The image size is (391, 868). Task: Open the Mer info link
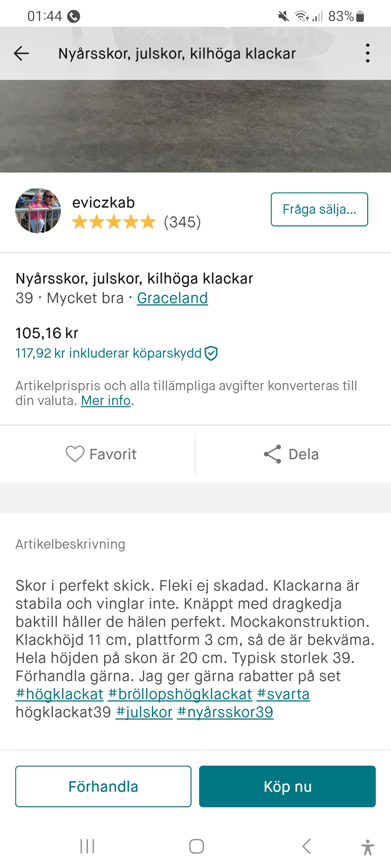click(106, 401)
